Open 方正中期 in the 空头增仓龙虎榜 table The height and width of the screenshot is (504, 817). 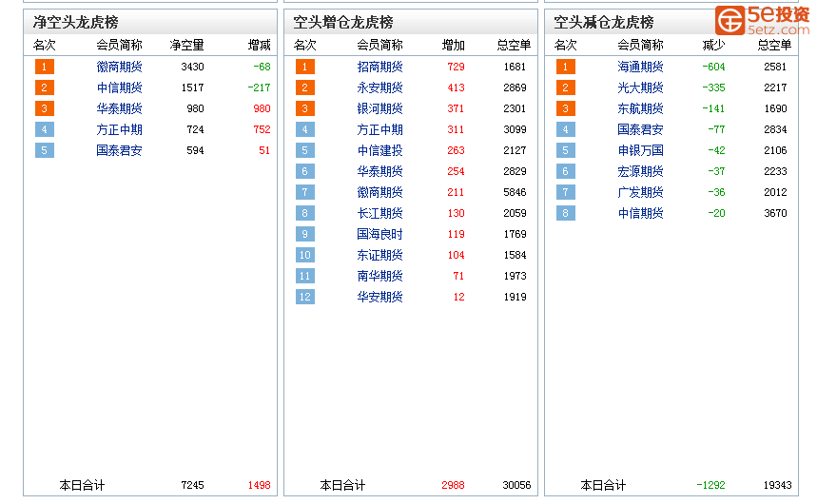(x=379, y=129)
